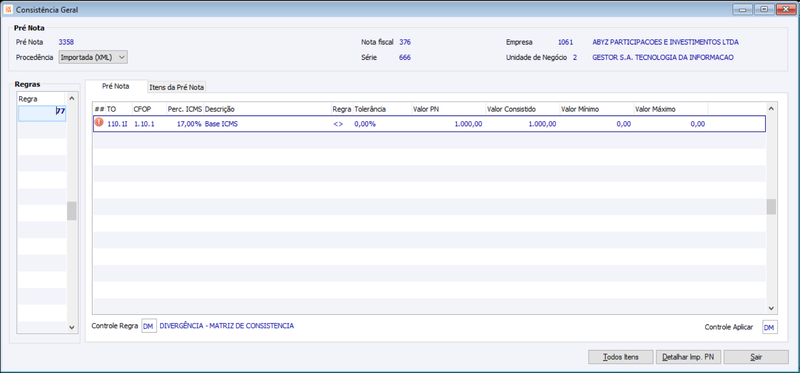Click the 0,00 Valor Mínimo cell
The height and width of the screenshot is (373, 800).
click(596, 124)
